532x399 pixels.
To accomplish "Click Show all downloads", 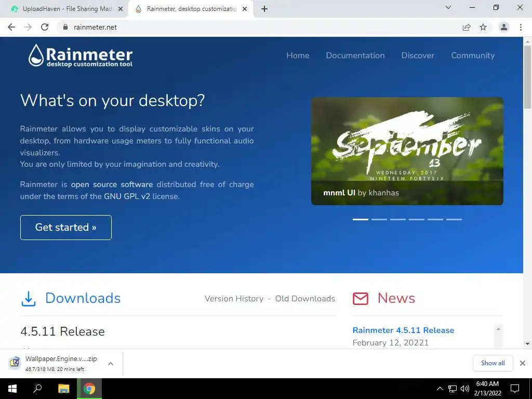I will [x=493, y=363].
